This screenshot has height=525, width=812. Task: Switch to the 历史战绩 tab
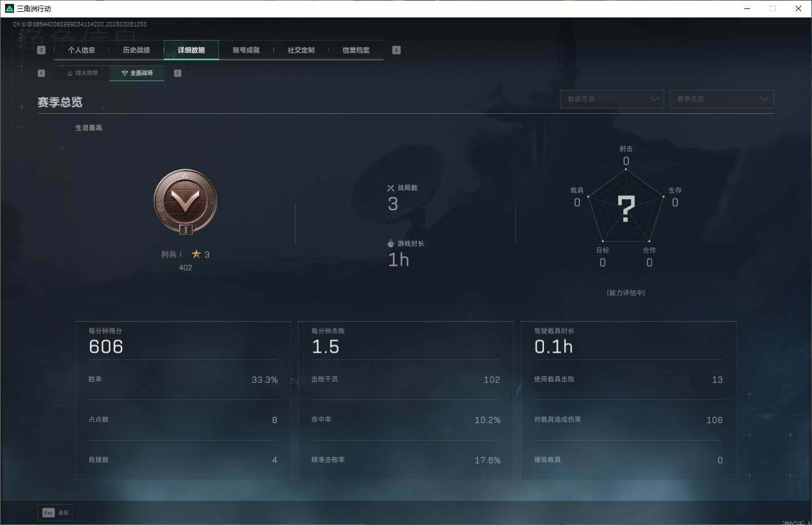click(136, 50)
